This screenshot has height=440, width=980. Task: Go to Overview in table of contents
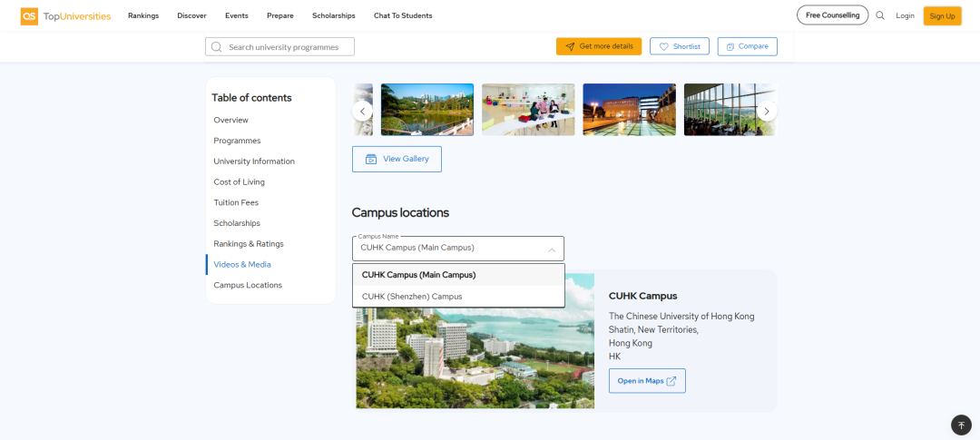click(x=230, y=120)
